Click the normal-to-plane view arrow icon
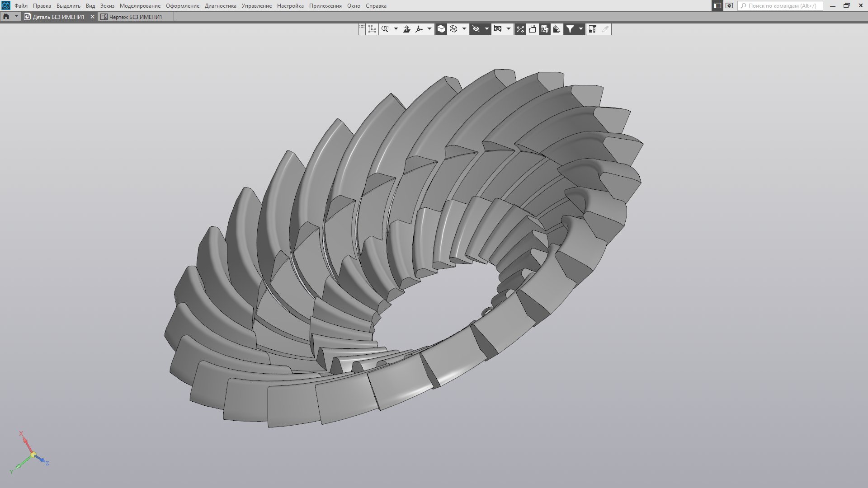The image size is (868, 488). [x=407, y=29]
